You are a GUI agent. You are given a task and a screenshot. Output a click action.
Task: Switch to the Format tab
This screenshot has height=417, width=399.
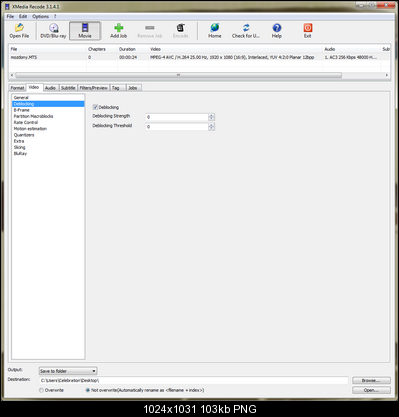pos(17,88)
